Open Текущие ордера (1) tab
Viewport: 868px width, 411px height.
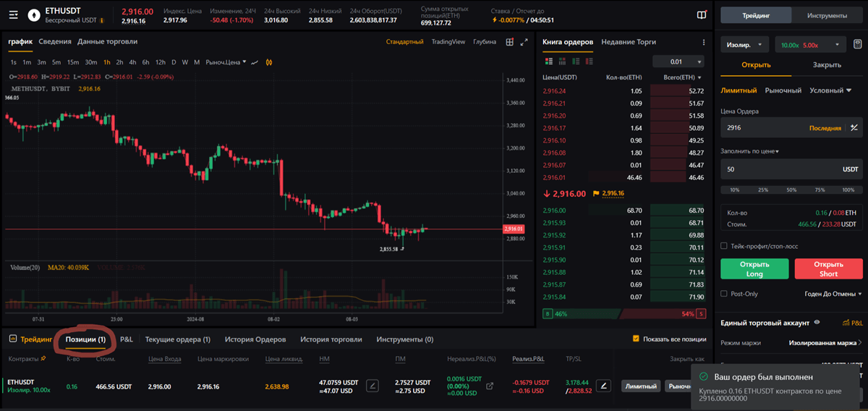(178, 339)
